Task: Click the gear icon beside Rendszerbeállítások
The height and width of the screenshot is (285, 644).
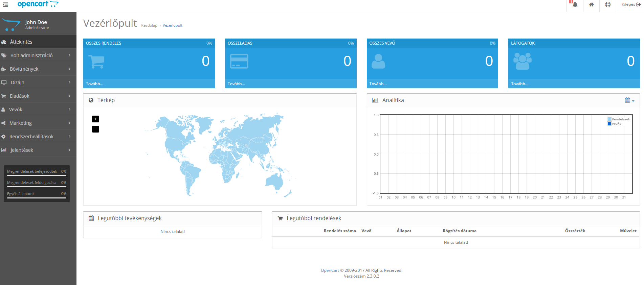Action: coord(3,137)
